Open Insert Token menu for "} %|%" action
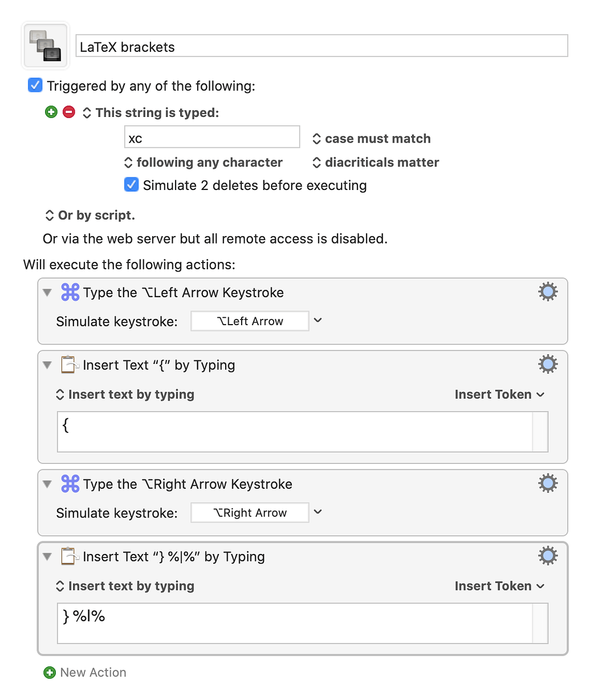This screenshot has height=700, width=590. (x=499, y=586)
